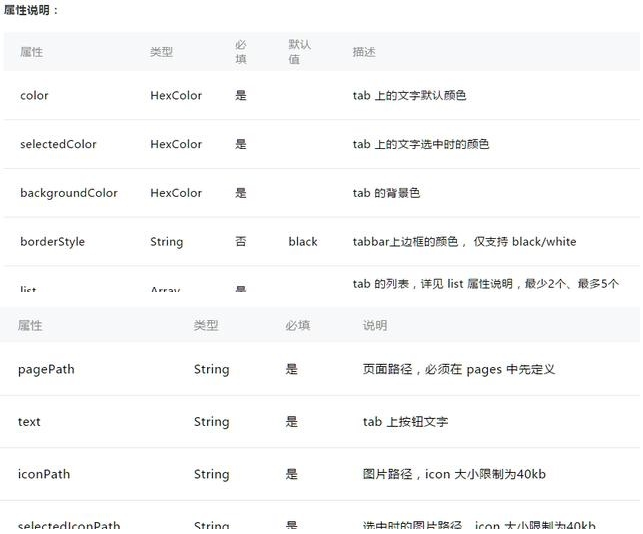Image resolution: width=643 pixels, height=534 pixels.
Task: Select the default value black for borderStyle
Action: click(x=302, y=242)
